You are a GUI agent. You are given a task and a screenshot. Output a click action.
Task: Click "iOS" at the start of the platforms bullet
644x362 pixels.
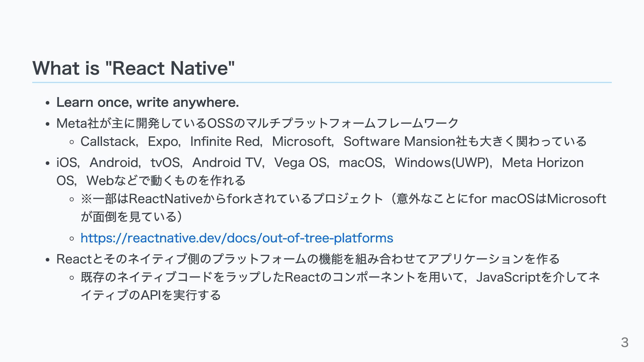pyautogui.click(x=67, y=163)
